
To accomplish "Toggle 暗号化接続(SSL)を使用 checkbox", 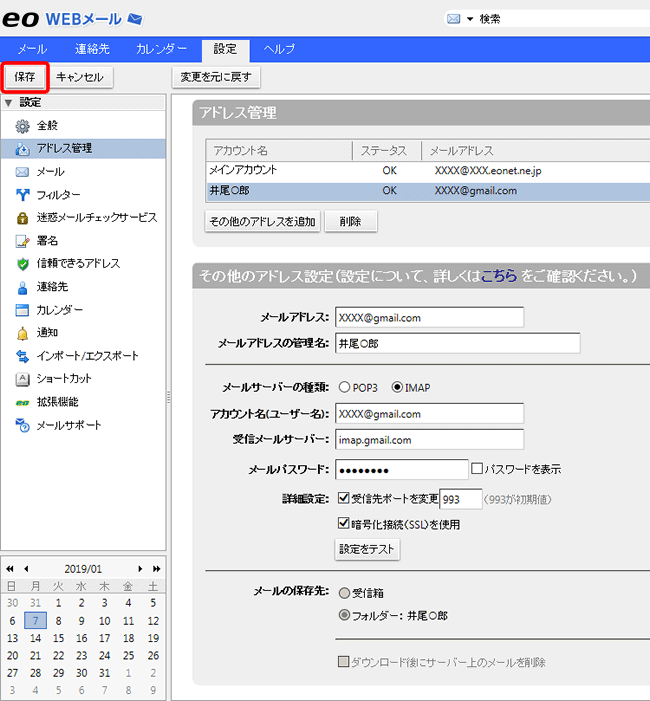I will 343,523.
